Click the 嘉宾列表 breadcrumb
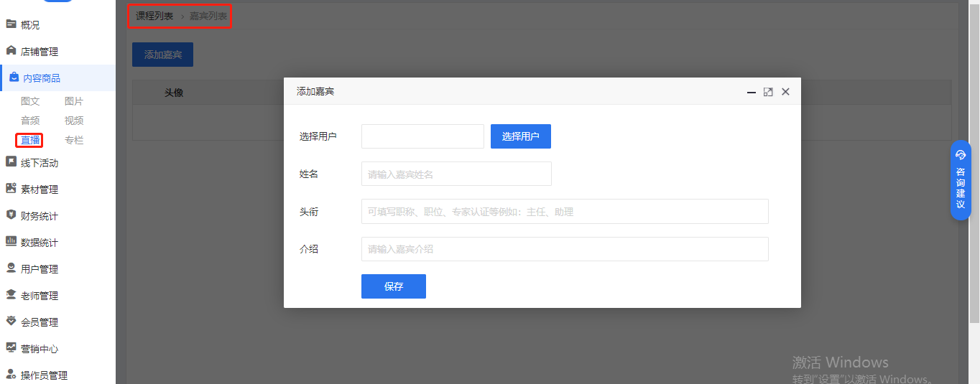 pos(208,16)
